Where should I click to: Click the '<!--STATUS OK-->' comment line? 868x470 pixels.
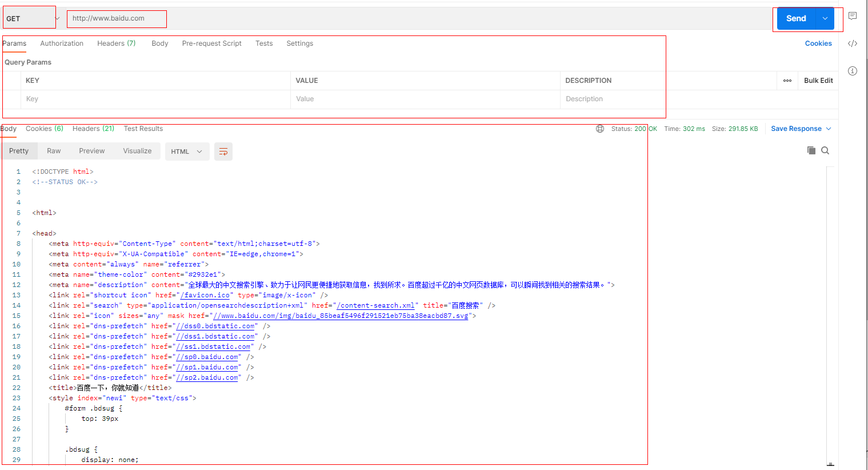pyautogui.click(x=65, y=182)
